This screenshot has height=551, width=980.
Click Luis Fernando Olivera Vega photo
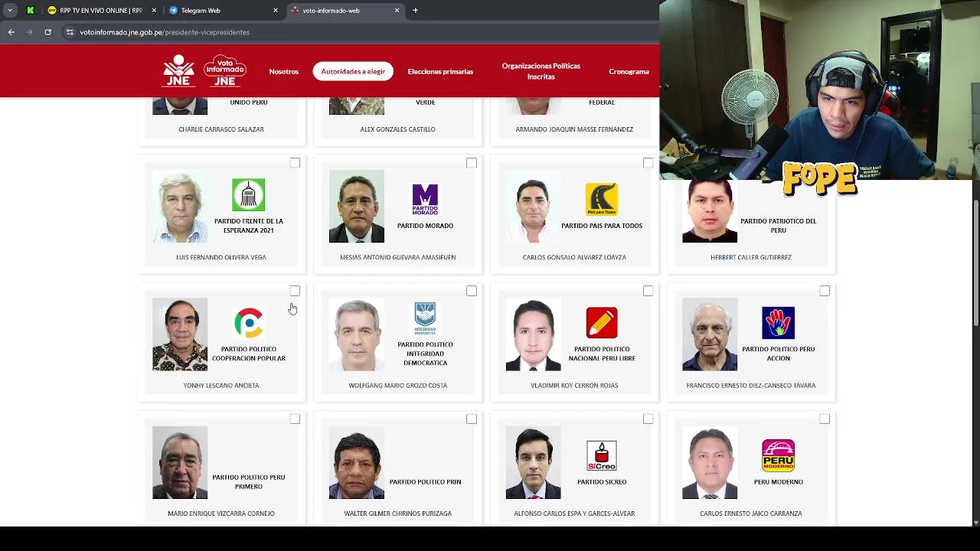point(180,207)
